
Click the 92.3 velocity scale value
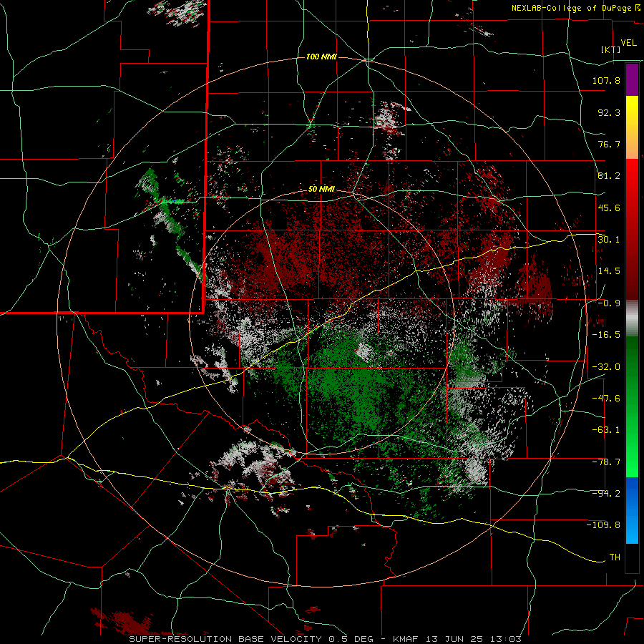[x=609, y=112]
